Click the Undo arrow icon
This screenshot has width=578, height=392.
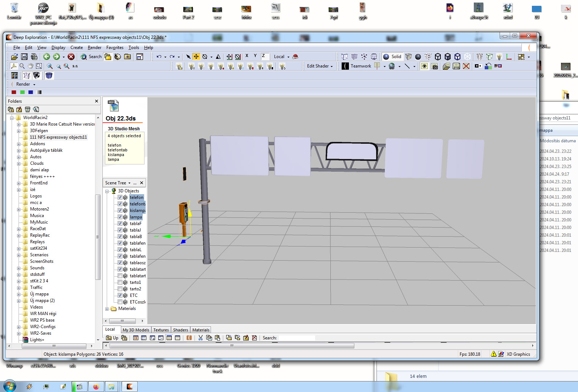[159, 57]
